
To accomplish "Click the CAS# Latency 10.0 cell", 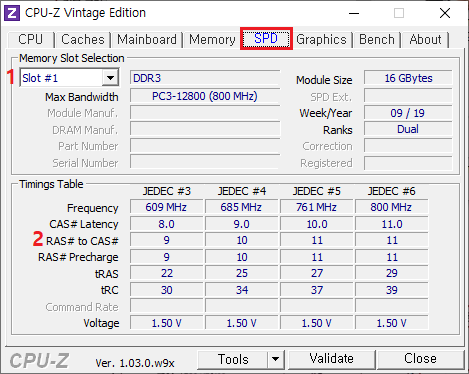I will 316,224.
